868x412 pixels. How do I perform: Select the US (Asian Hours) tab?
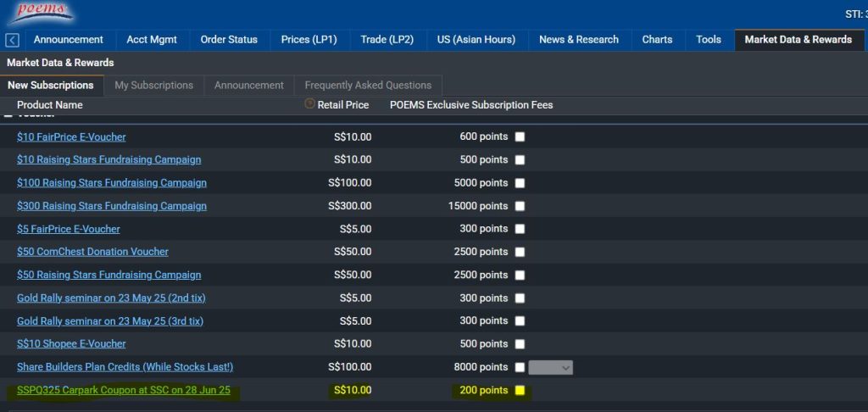476,40
